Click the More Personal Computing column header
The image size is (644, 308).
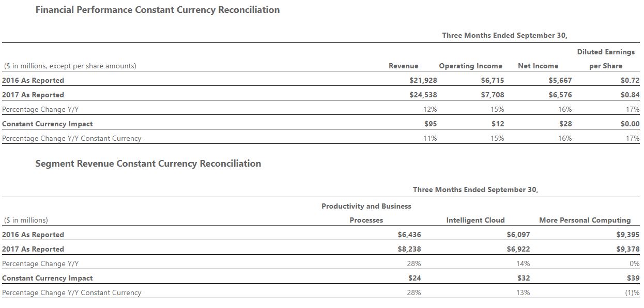585,220
